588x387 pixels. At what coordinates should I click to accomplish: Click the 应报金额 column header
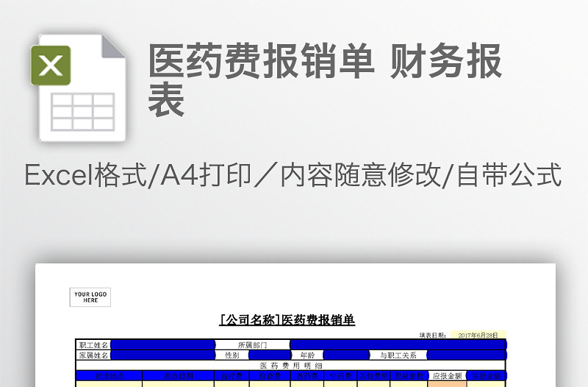448,376
